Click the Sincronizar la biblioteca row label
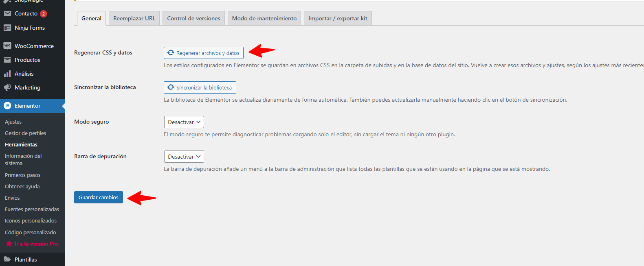The width and height of the screenshot is (644, 266). click(x=105, y=87)
